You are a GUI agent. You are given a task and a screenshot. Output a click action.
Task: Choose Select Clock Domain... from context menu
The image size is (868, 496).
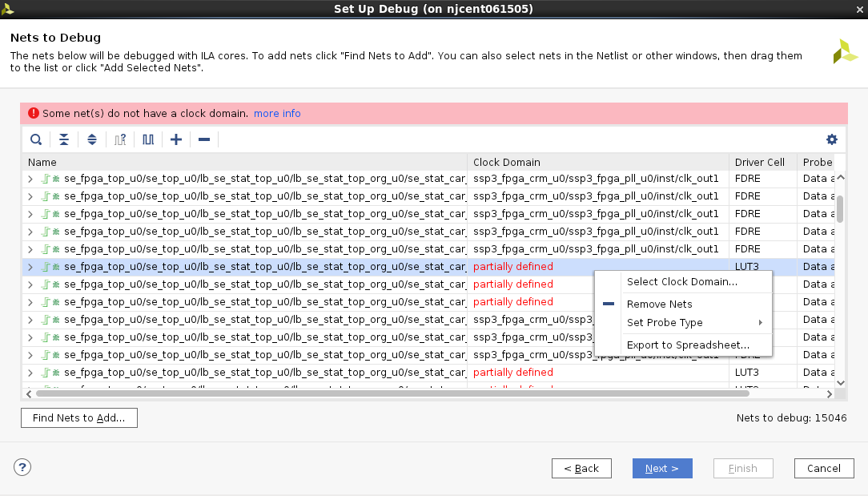pos(682,281)
